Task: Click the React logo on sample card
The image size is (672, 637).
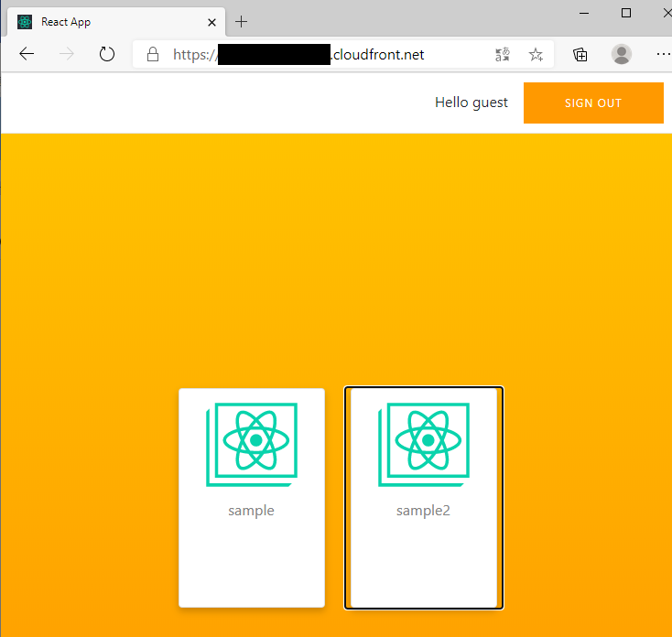Action: (x=252, y=444)
